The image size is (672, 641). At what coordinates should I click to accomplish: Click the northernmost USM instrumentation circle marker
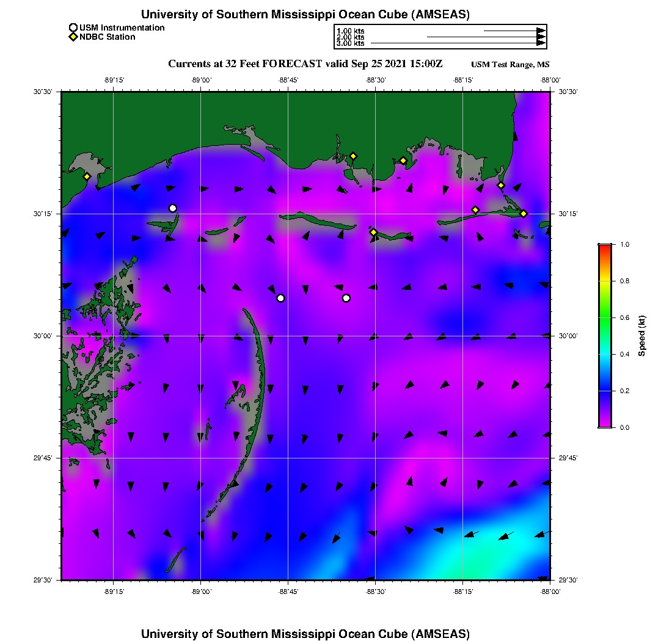(173, 208)
